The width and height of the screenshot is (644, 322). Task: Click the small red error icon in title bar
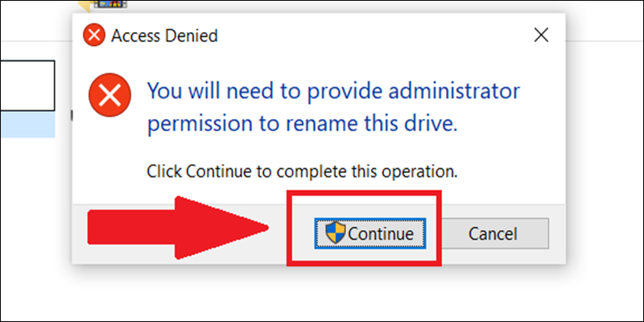pos(94,35)
